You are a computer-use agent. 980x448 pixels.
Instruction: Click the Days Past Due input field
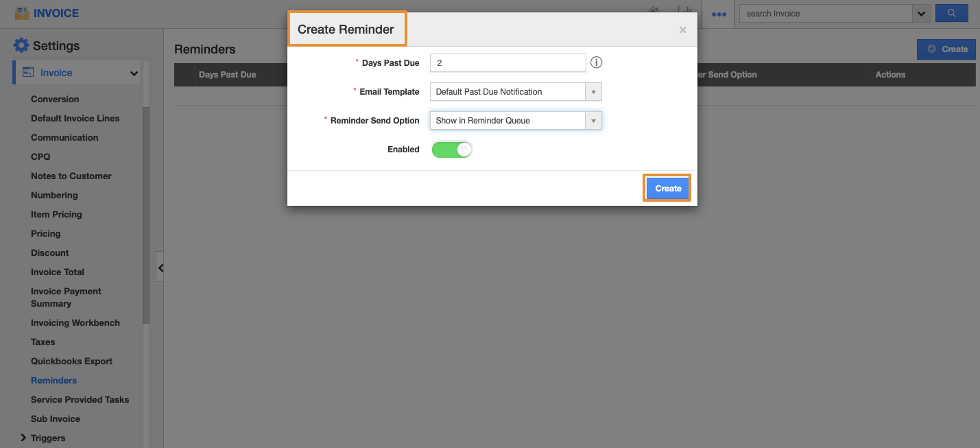(x=507, y=63)
